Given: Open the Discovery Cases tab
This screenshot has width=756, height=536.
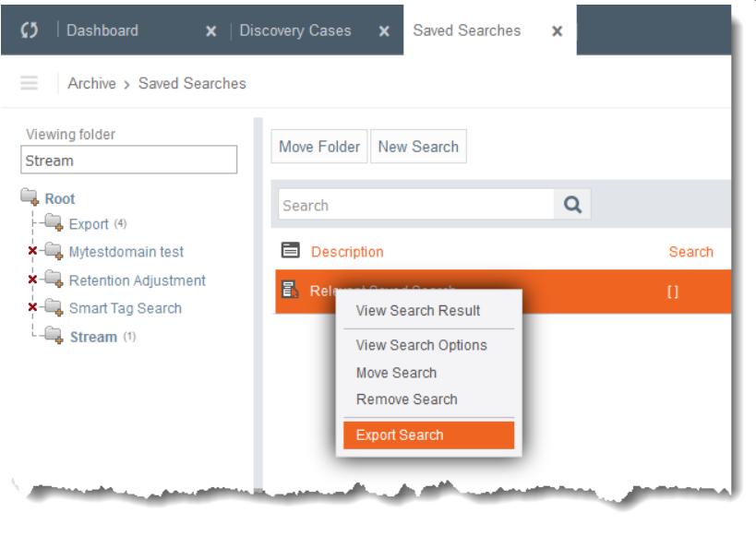Looking at the screenshot, I should (x=295, y=30).
